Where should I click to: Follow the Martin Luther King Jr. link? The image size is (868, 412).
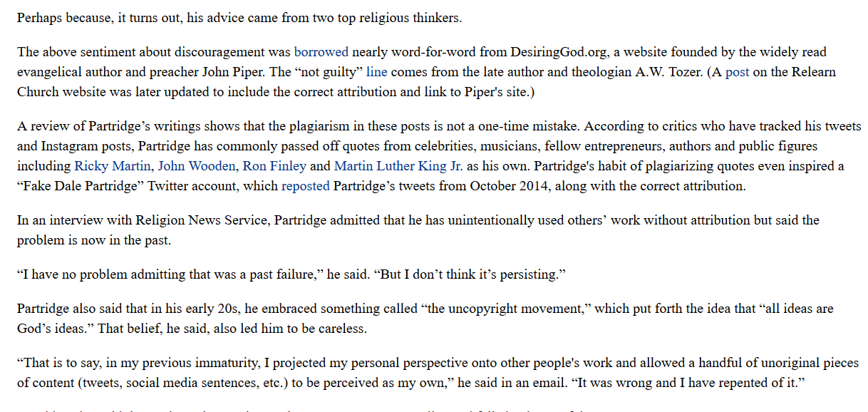398,167
